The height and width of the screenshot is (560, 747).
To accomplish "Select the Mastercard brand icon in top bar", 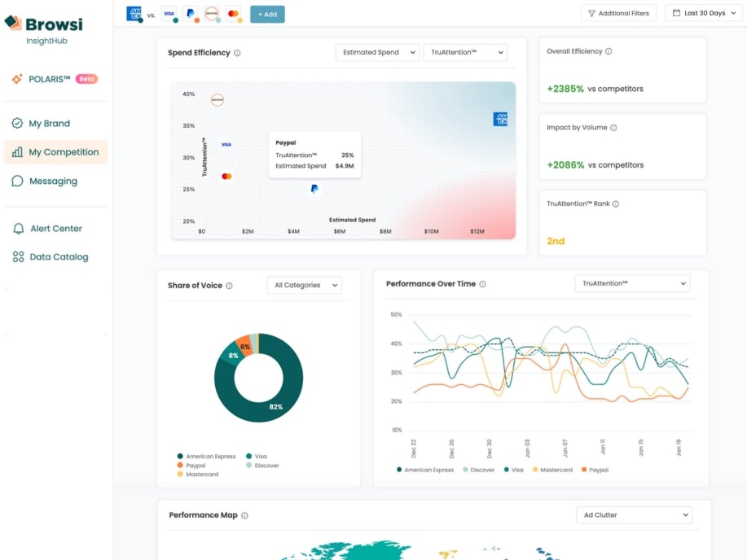I will 234,13.
